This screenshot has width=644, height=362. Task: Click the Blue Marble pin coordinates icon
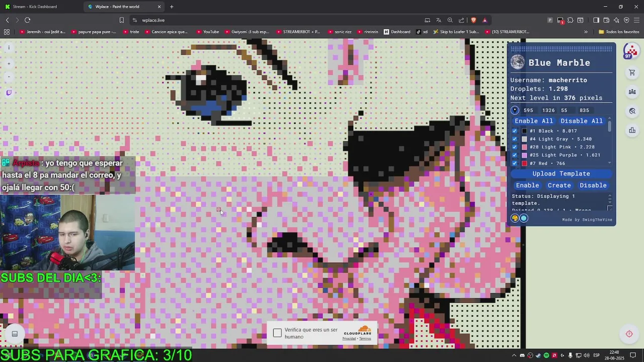tap(515, 110)
